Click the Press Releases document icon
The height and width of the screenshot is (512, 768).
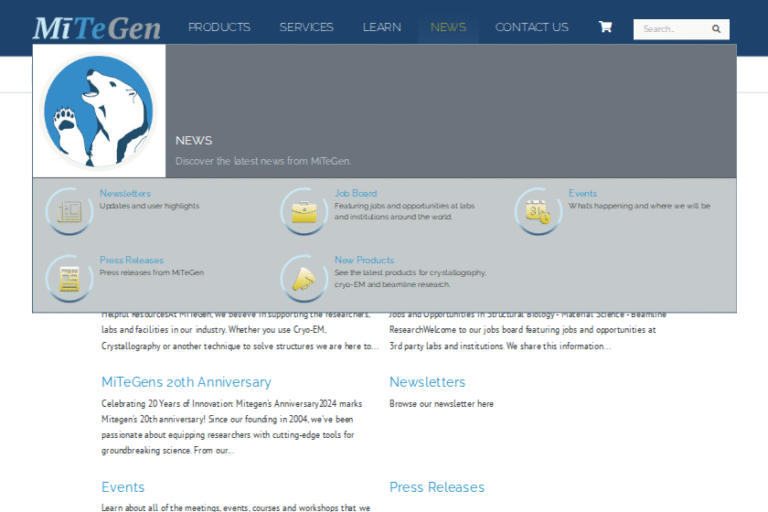[70, 277]
